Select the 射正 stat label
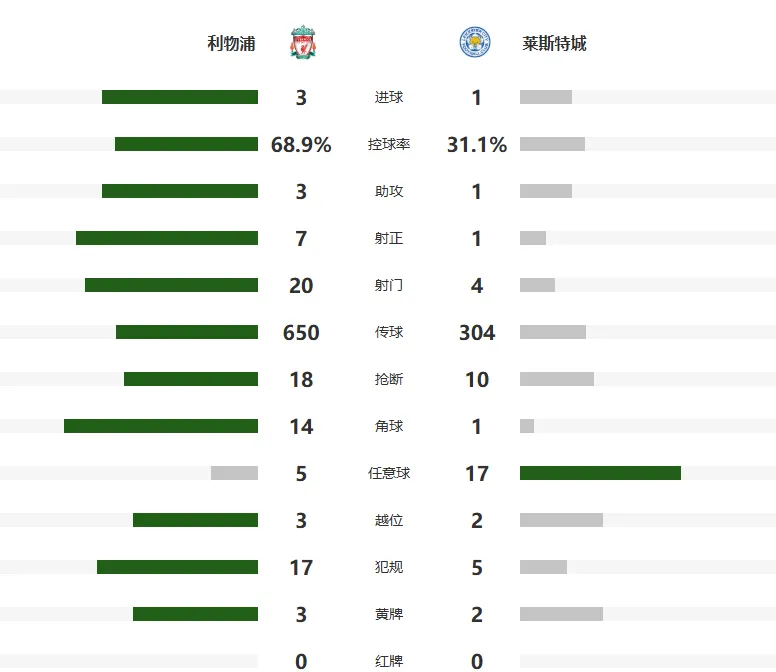776x672 pixels. [389, 238]
